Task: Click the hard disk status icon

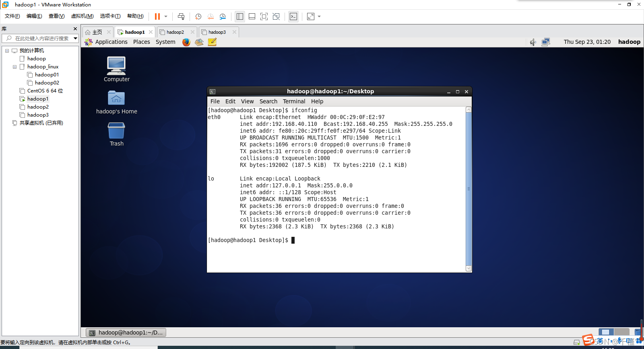Action: [577, 342]
